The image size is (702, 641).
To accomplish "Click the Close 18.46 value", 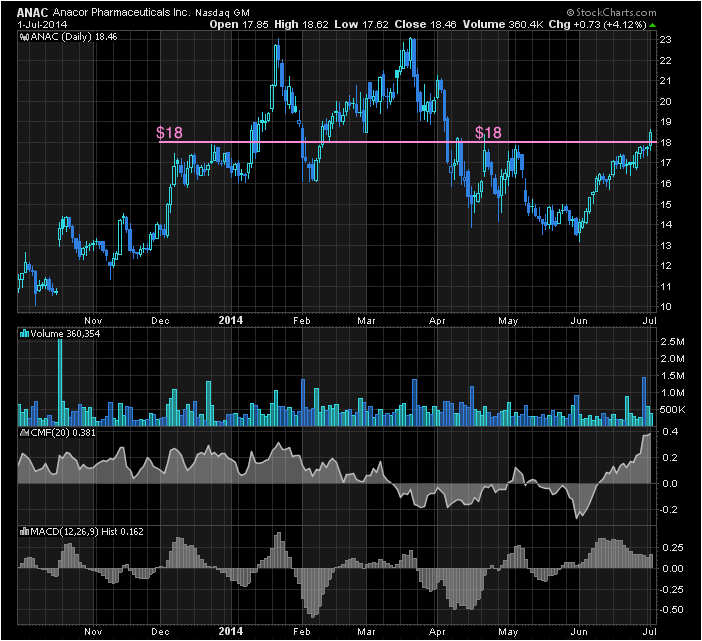I will point(425,25).
